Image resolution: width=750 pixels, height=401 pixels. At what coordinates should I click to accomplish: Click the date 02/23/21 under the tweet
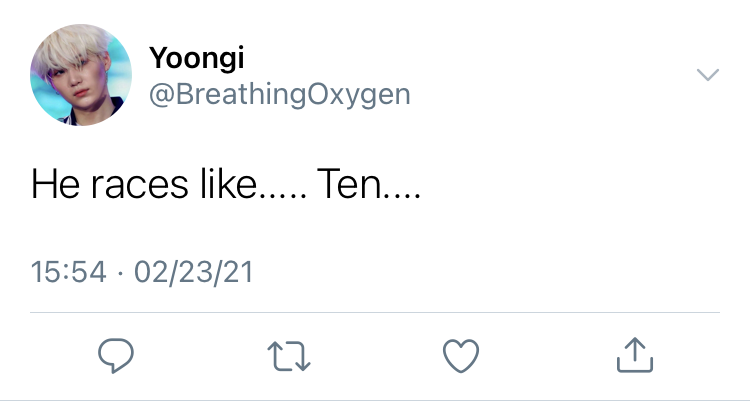(x=193, y=272)
